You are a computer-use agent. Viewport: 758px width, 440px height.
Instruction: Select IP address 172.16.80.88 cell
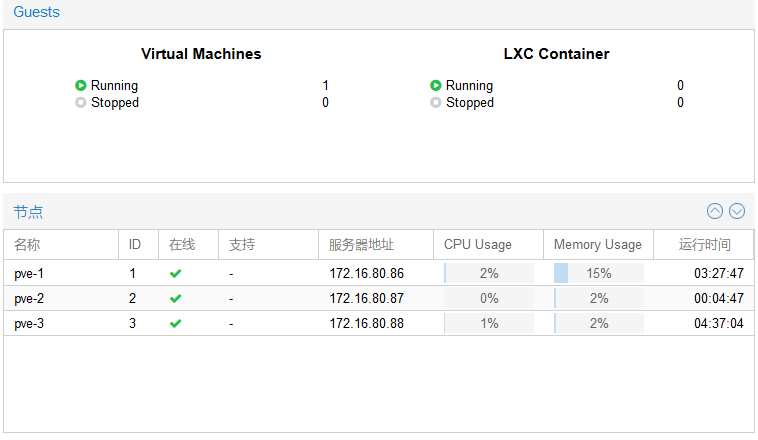pyautogui.click(x=366, y=323)
